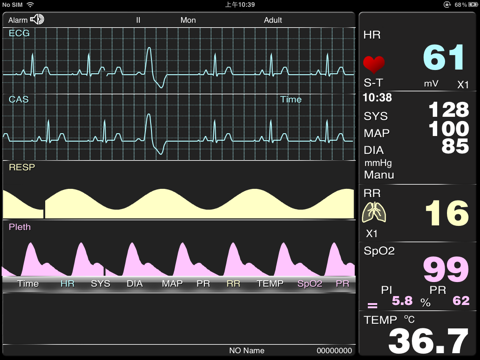Tap the Wi-Fi icon in the status bar
Screen dimensions: 480x360
(30, 5)
